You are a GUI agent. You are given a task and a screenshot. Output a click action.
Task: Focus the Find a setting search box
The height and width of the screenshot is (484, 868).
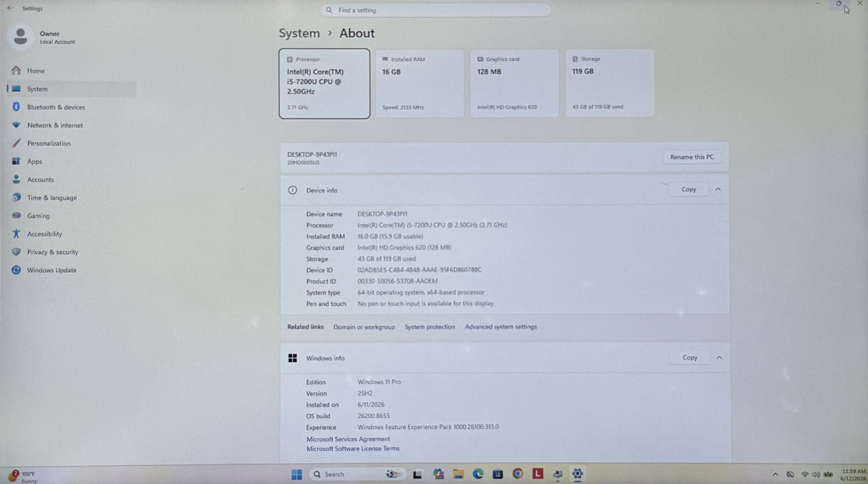(x=436, y=10)
